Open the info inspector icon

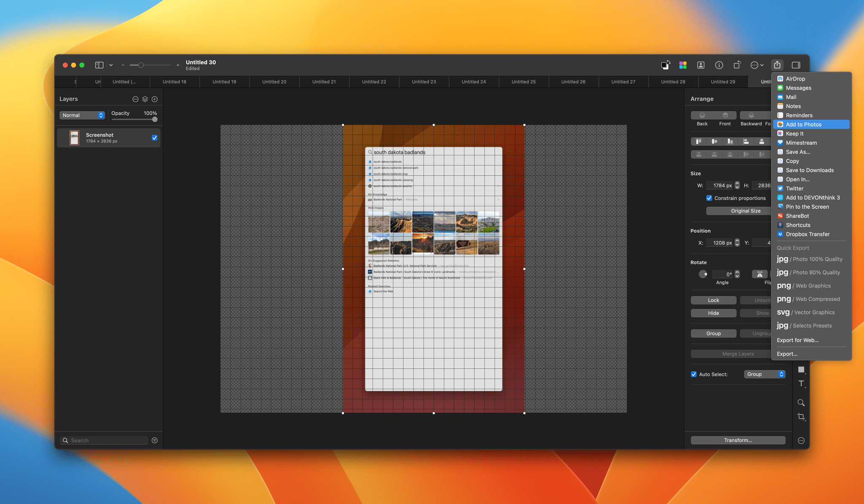pos(719,65)
